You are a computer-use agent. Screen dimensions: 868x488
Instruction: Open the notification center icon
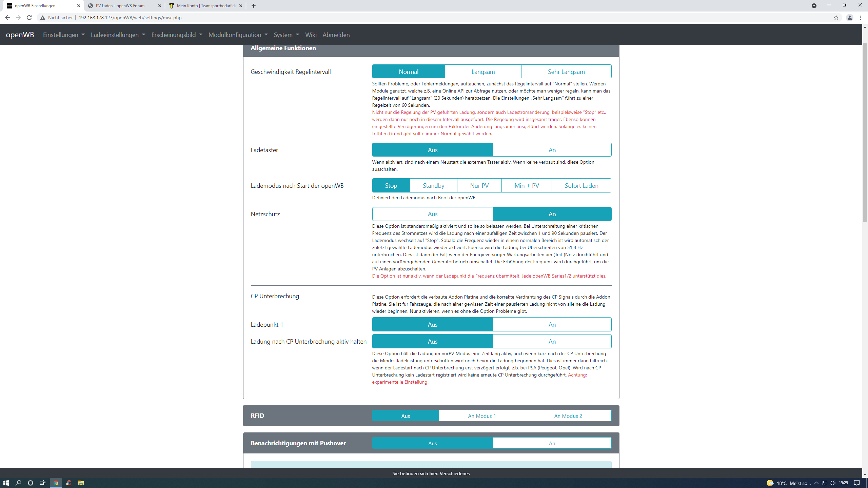click(857, 483)
